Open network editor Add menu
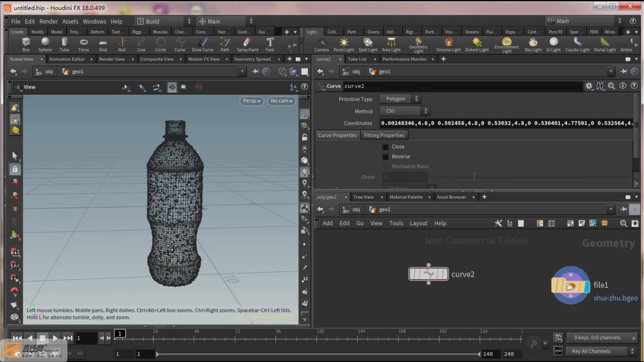 (328, 223)
